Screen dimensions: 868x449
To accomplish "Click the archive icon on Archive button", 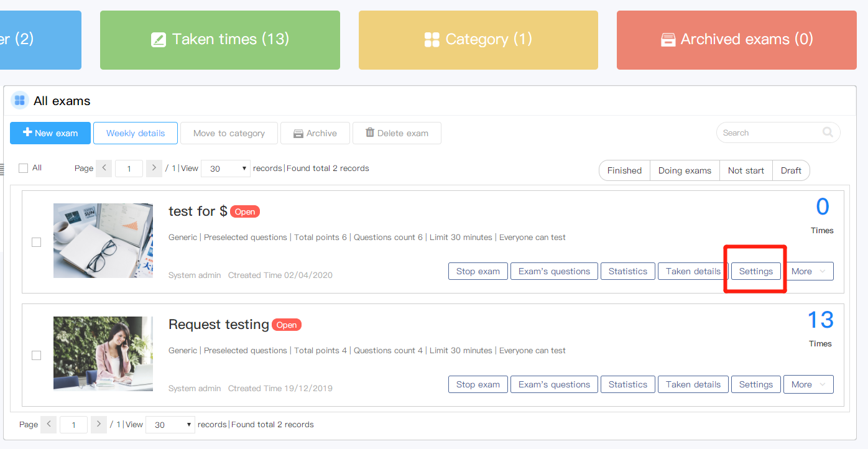I will click(x=299, y=132).
